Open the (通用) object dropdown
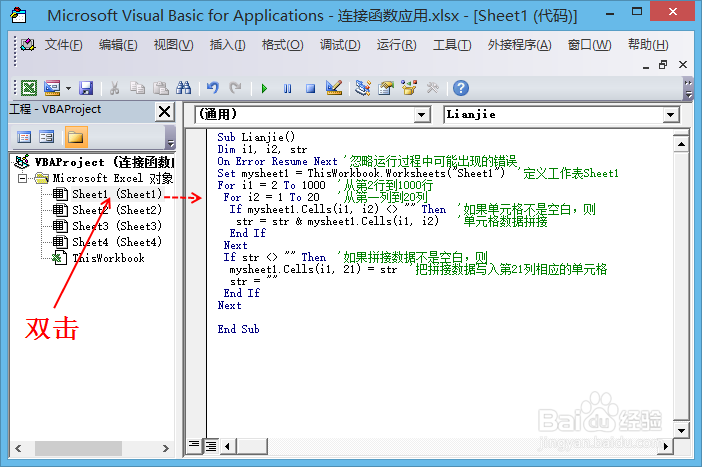Viewport: 702px width, 467px height. [x=421, y=115]
